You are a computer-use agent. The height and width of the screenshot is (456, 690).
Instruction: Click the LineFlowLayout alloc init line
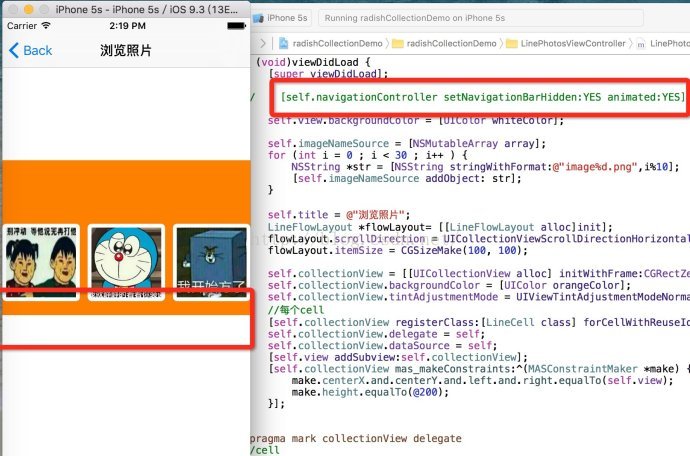(x=440, y=227)
